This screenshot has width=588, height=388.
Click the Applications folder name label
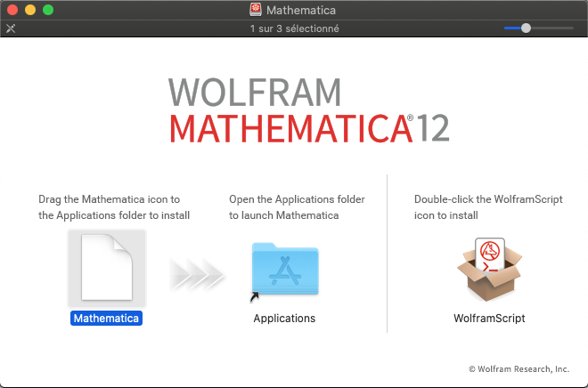coord(284,318)
